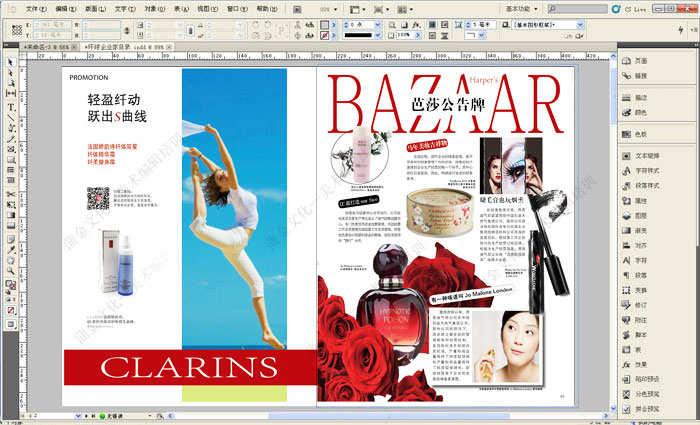Open the 描边 (Stroke) panel
The height and width of the screenshot is (425, 700).
(x=635, y=97)
